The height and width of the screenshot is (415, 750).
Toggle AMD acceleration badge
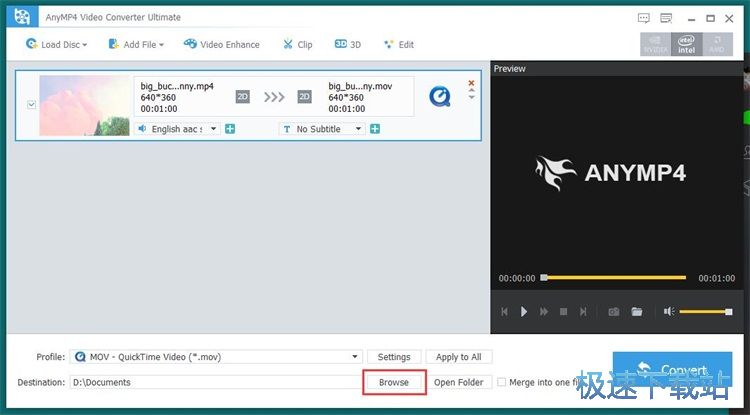[x=717, y=44]
